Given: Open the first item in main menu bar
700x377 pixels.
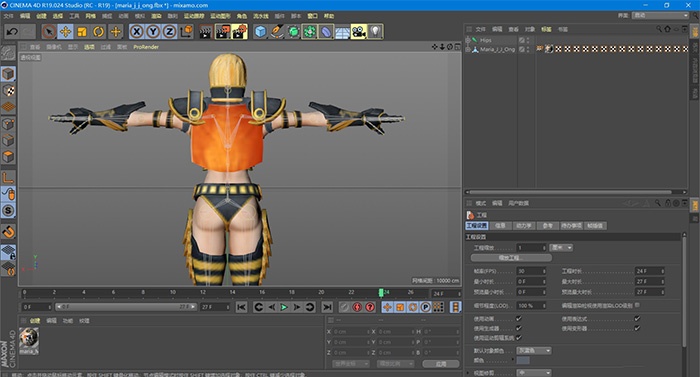Looking at the screenshot, I should [x=8, y=16].
